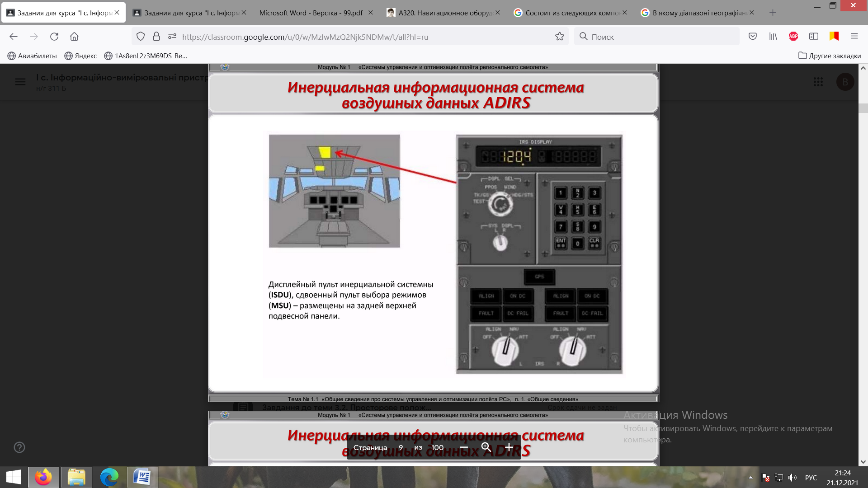
Task: Switch to Состоит из следующих компонентов tab
Action: 571,13
